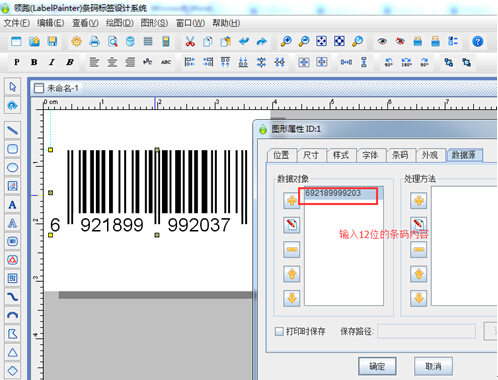Move data object up arrow button
The image size is (498, 380).
point(292,274)
